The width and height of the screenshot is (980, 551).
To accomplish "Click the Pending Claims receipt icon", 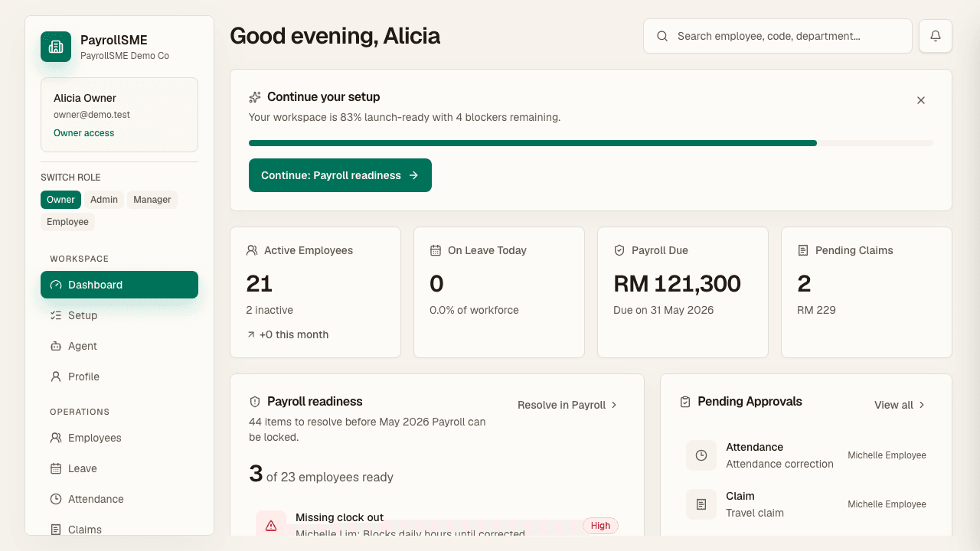I will [803, 250].
